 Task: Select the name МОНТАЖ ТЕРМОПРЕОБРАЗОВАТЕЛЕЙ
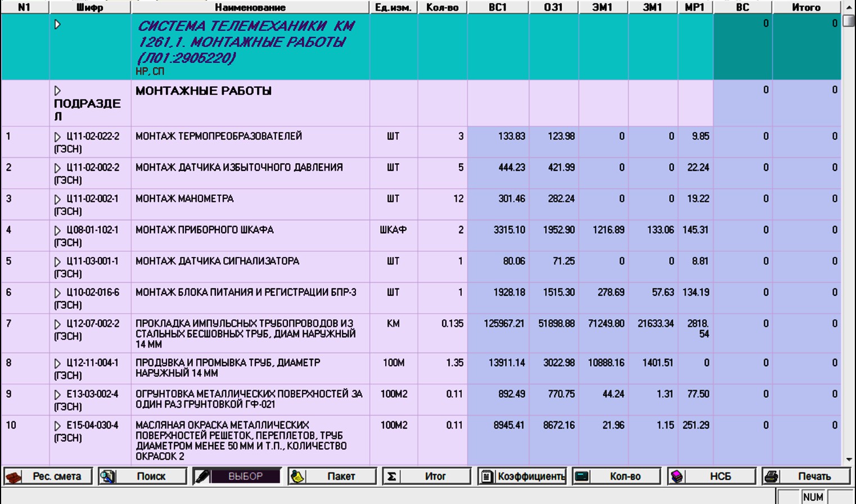click(x=219, y=136)
